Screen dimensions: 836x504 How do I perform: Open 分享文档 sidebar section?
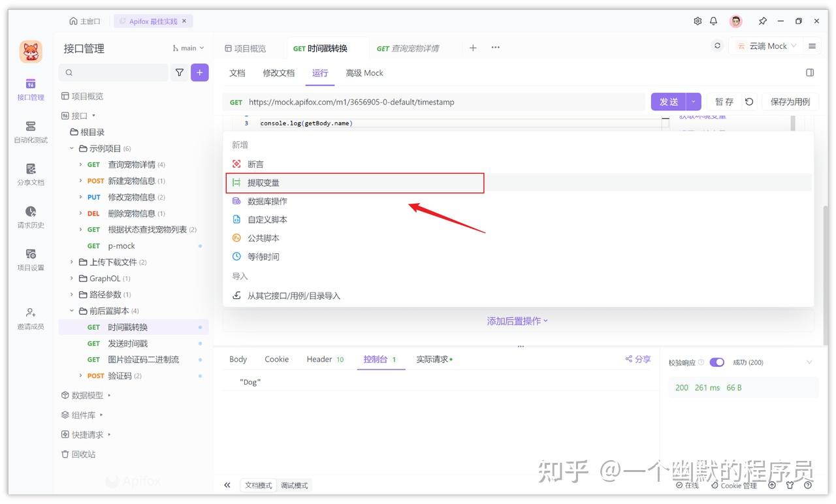(31, 174)
